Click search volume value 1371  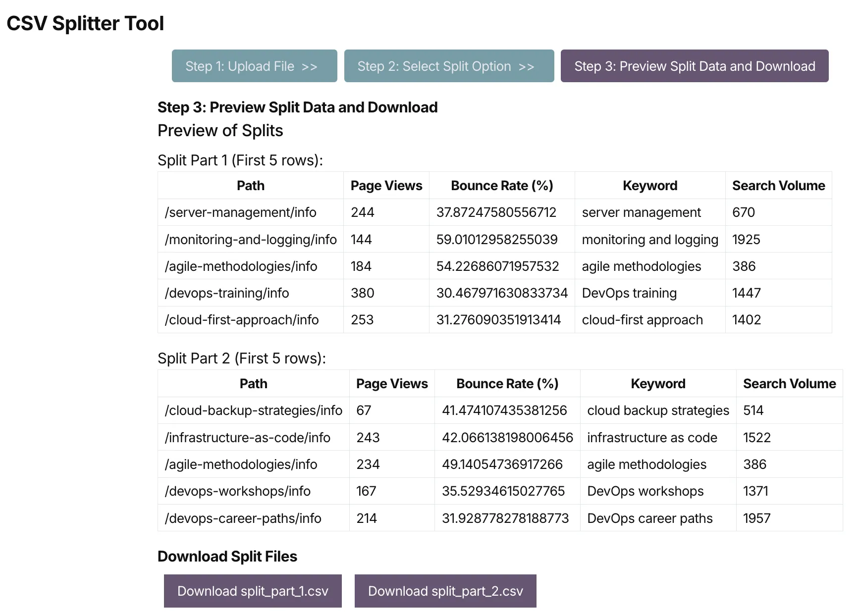point(789,491)
